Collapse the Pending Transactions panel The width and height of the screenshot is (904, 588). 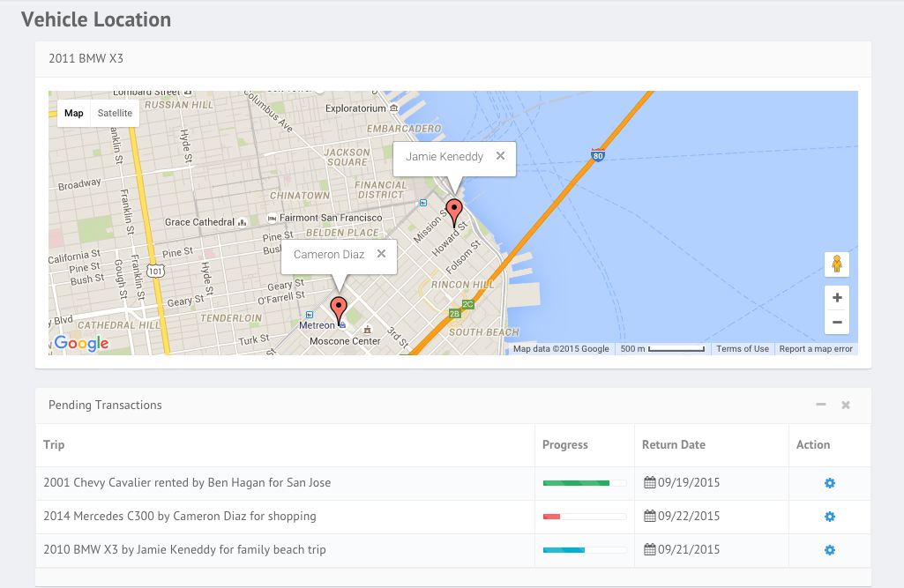tap(821, 405)
